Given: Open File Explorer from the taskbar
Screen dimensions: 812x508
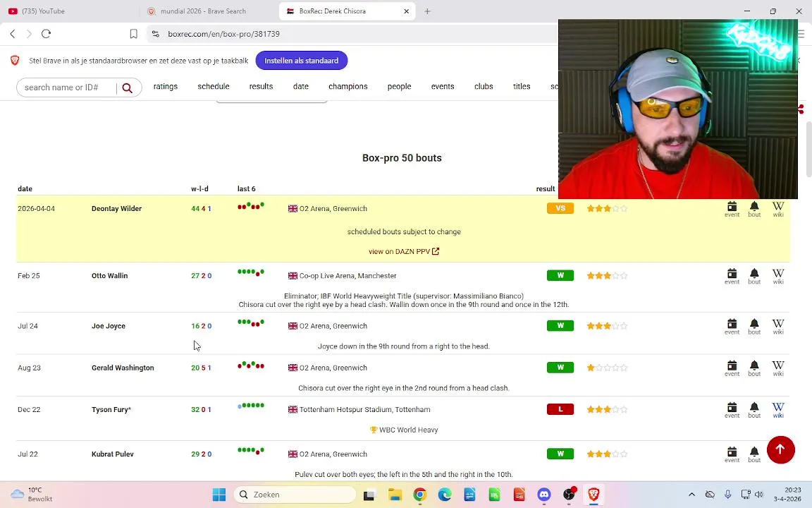Looking at the screenshot, I should pos(395,495).
